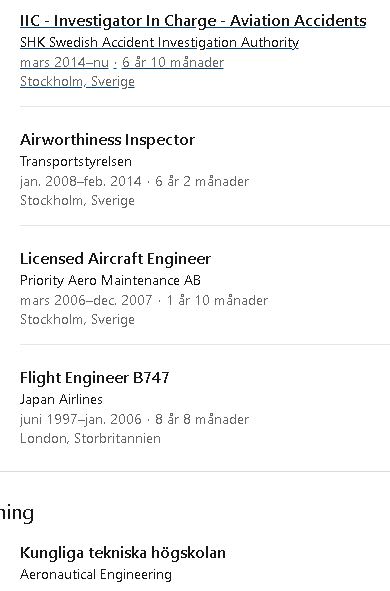The image size is (390, 591).
Task: Select Priority Aero Maintenance AB company
Action: click(x=110, y=280)
